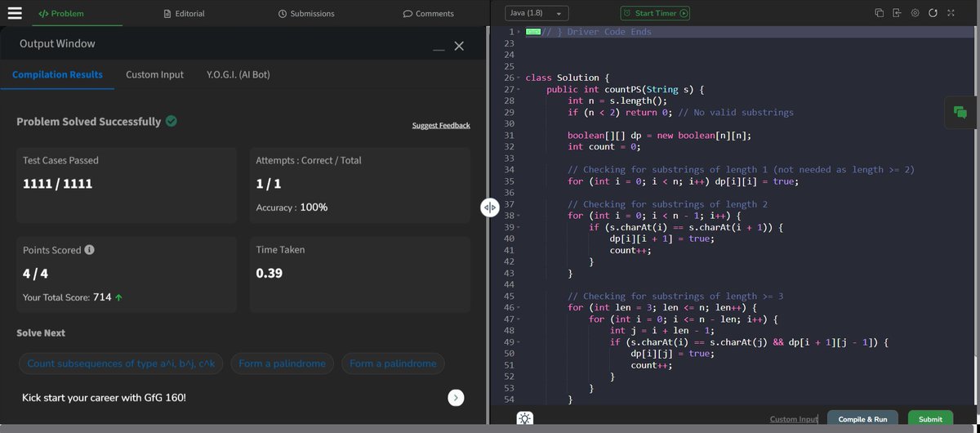Collapse the if block at line 49
This screenshot has width=980, height=433.
point(519,342)
